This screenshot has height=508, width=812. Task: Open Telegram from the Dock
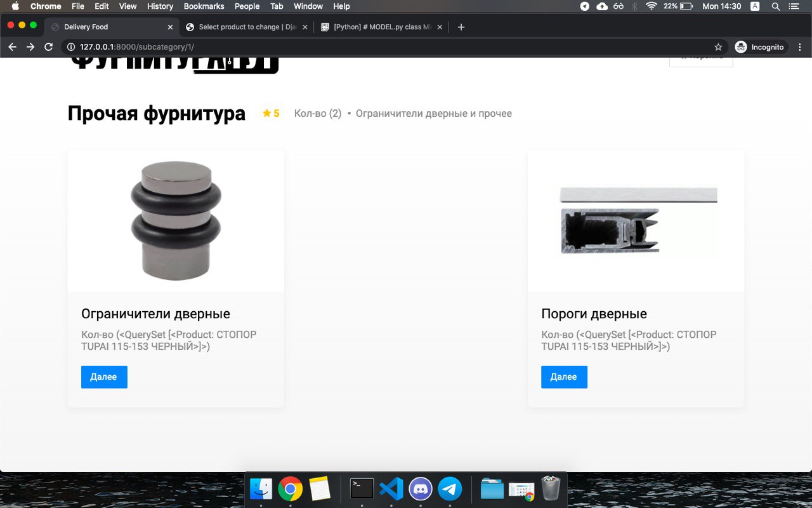click(x=450, y=489)
